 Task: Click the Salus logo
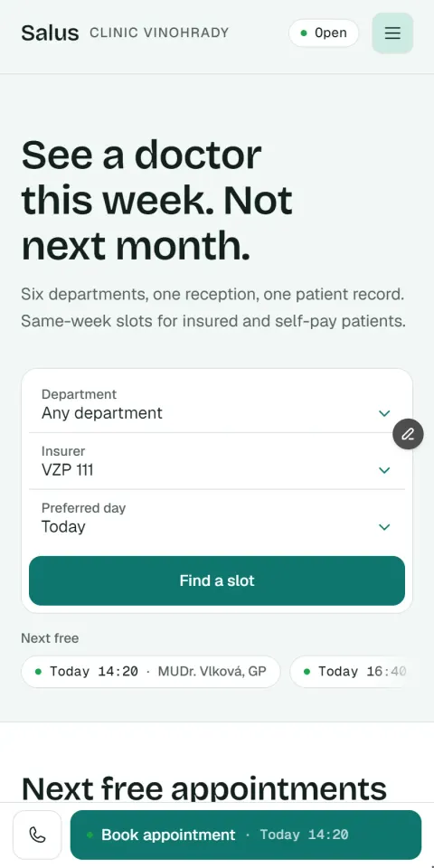[50, 33]
